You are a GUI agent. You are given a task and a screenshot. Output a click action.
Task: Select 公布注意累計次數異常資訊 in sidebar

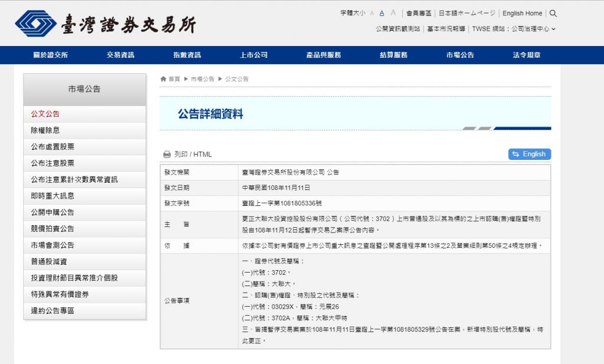pos(85,179)
